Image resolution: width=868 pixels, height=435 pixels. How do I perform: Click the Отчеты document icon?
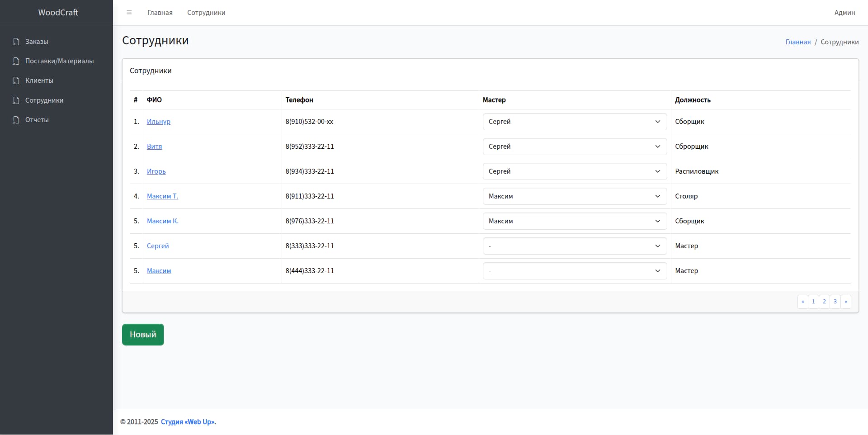point(16,120)
